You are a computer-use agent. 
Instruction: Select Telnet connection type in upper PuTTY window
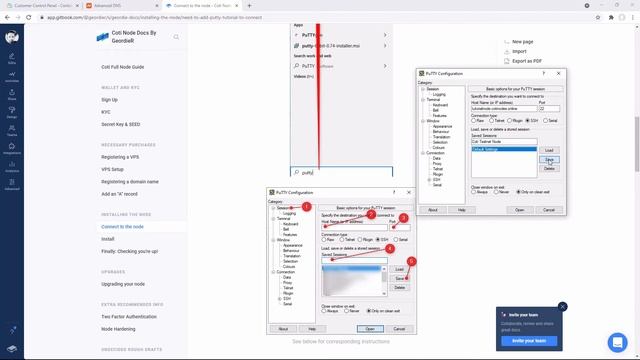pos(491,121)
